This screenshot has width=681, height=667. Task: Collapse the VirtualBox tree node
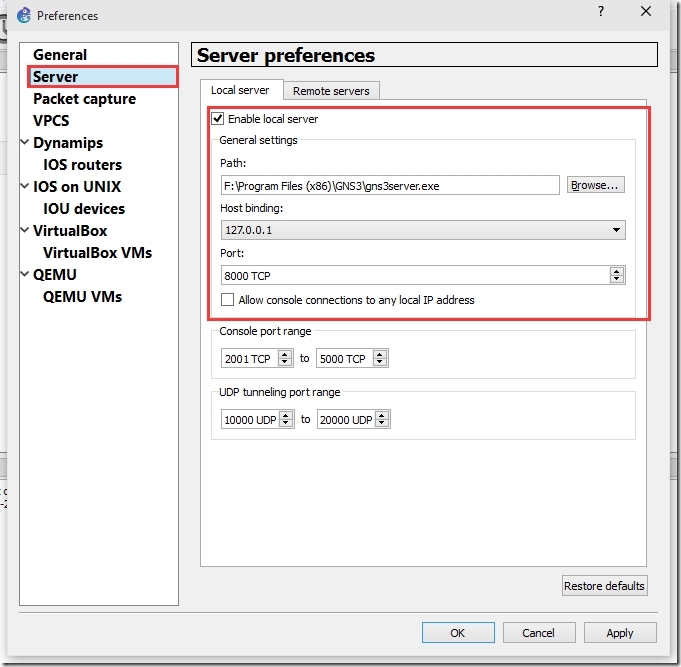(25, 230)
